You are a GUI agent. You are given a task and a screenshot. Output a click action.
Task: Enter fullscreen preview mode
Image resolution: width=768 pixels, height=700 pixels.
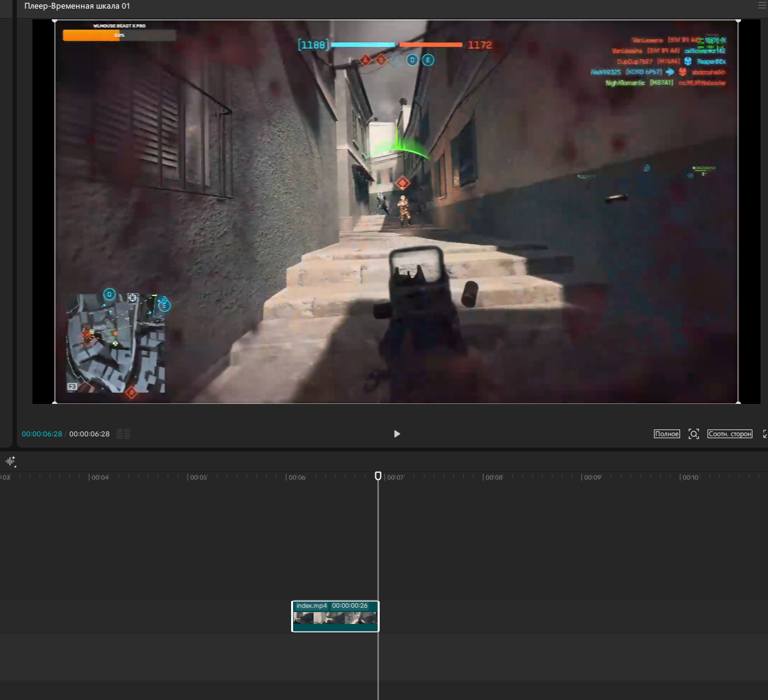tap(765, 434)
